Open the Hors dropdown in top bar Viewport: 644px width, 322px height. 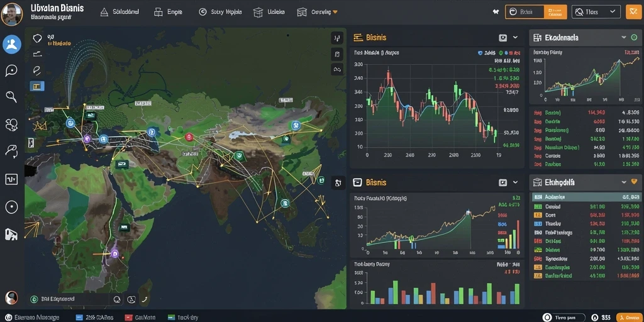(596, 12)
